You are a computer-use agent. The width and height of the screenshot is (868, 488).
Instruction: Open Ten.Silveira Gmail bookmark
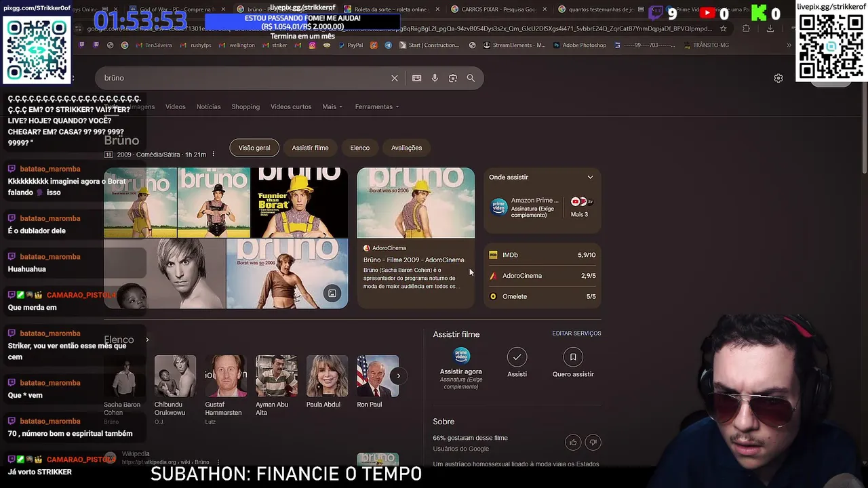(153, 45)
